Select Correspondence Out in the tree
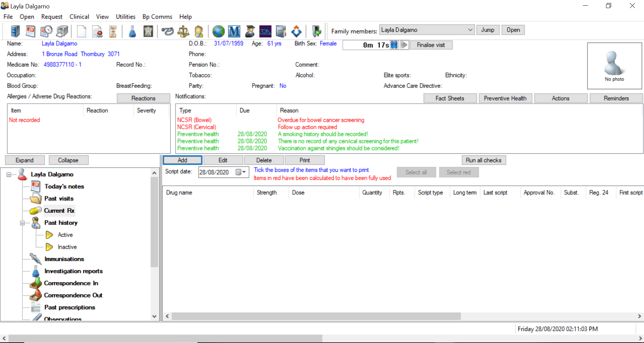644x343 pixels. point(73,295)
